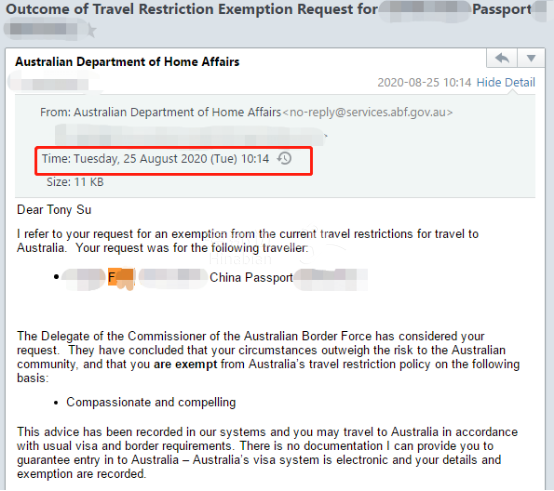The width and height of the screenshot is (554, 491).
Task: Click the reply arrow button
Action: pos(502,58)
